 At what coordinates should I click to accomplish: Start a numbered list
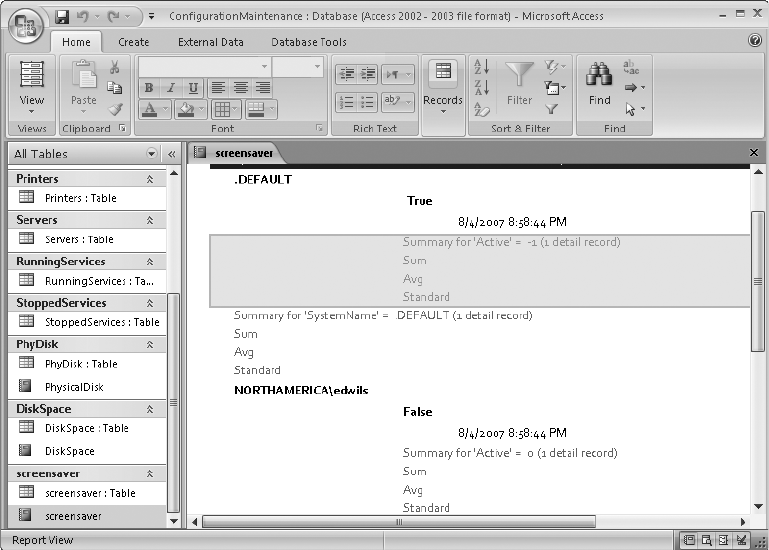tap(347, 102)
